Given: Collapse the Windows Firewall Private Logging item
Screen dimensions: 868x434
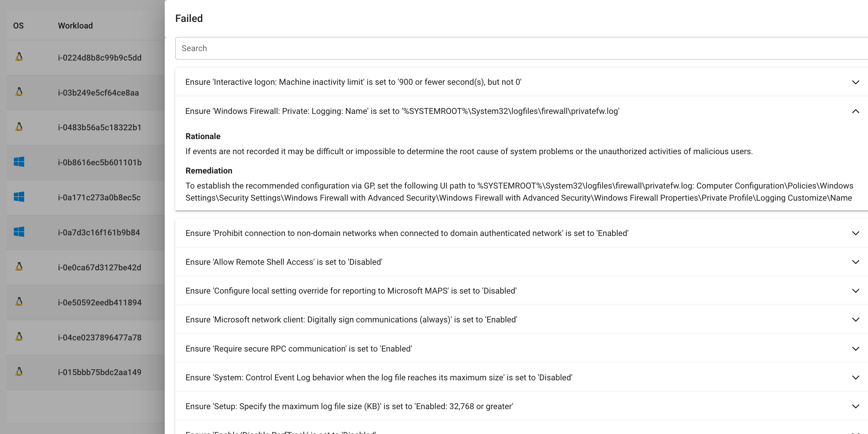Looking at the screenshot, I should point(855,111).
